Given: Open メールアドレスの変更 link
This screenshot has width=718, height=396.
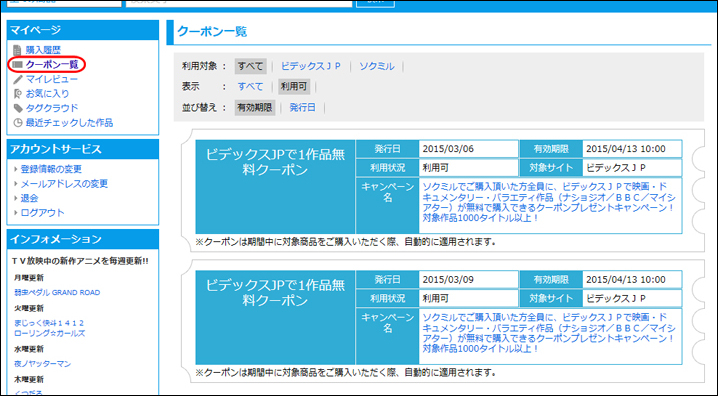Looking at the screenshot, I should pos(64,184).
